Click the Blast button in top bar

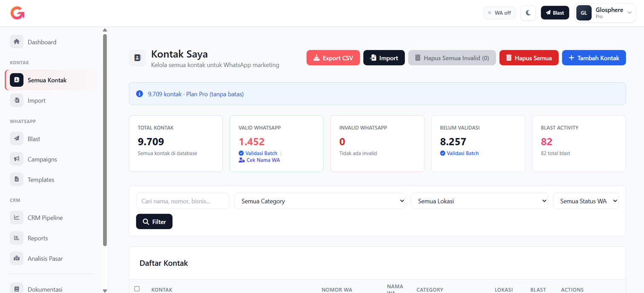[555, 13]
